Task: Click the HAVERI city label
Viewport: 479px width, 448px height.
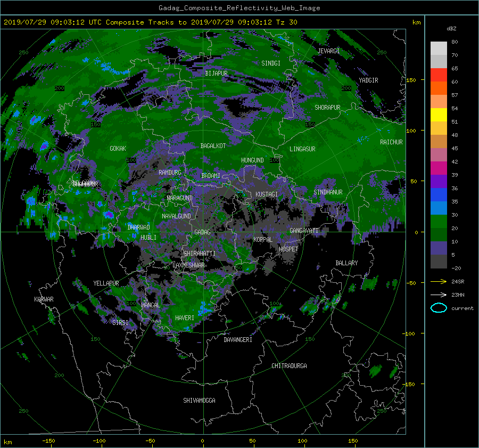Action: point(185,318)
